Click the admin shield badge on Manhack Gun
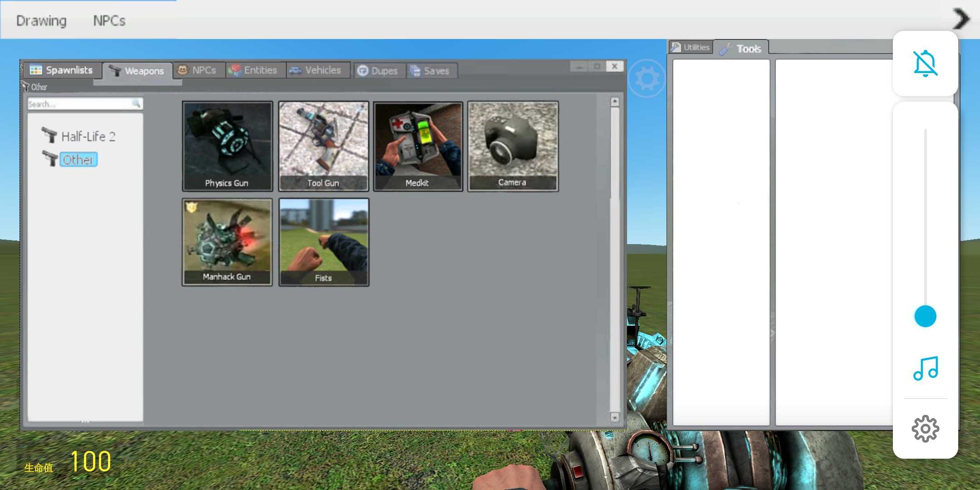The image size is (980, 490). pyautogui.click(x=191, y=207)
